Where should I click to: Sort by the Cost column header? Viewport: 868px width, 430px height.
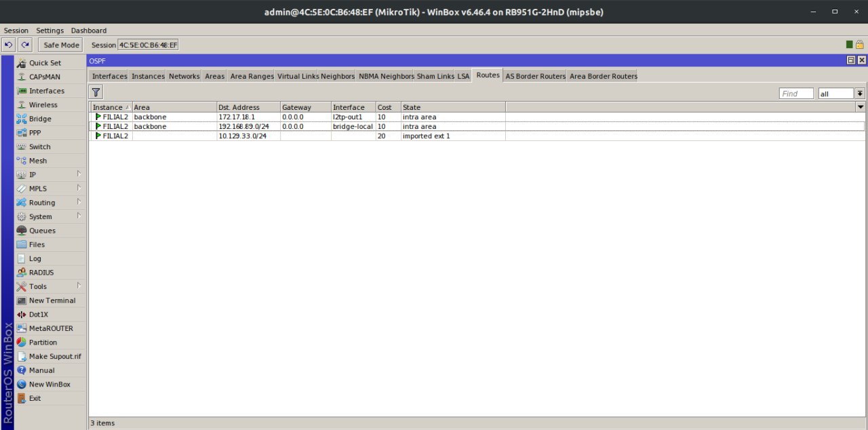(x=388, y=107)
